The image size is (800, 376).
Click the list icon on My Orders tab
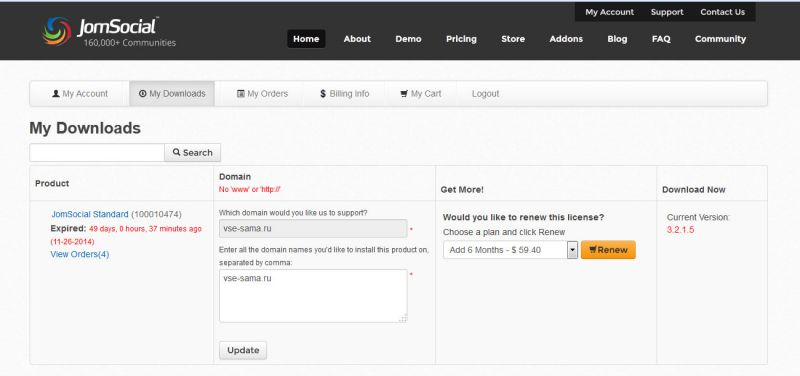pos(241,94)
